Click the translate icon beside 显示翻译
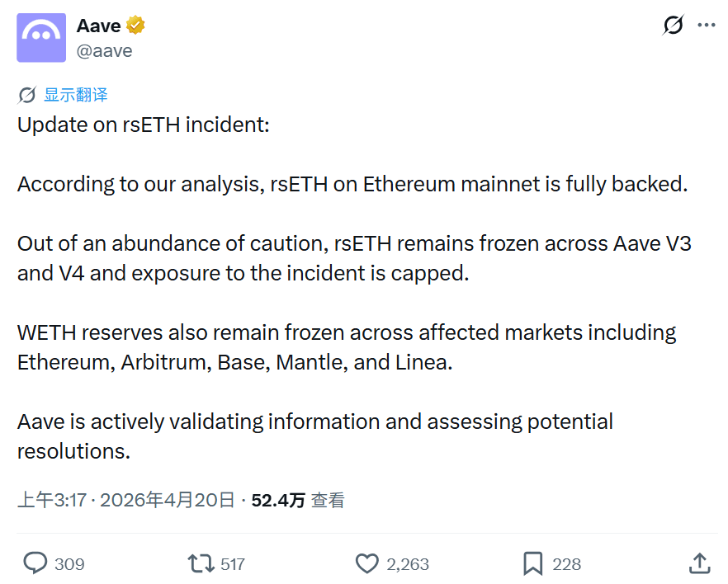Image resolution: width=728 pixels, height=584 pixels. [27, 95]
